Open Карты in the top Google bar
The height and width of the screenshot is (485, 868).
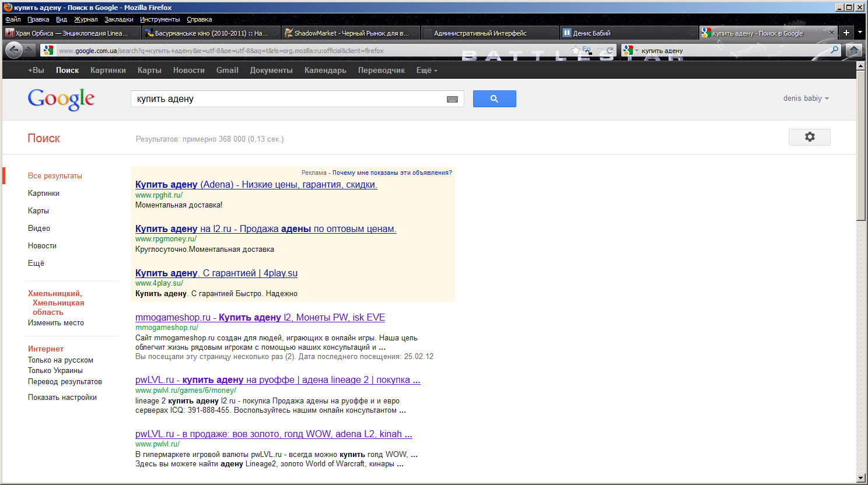coord(149,70)
